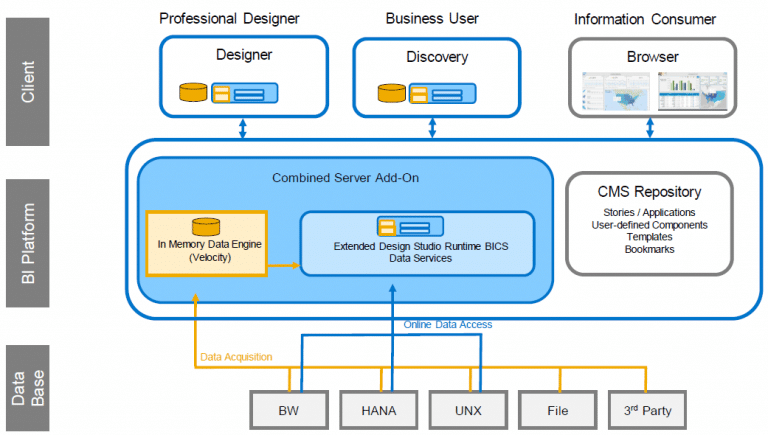Click the Business User heading

pos(432,19)
